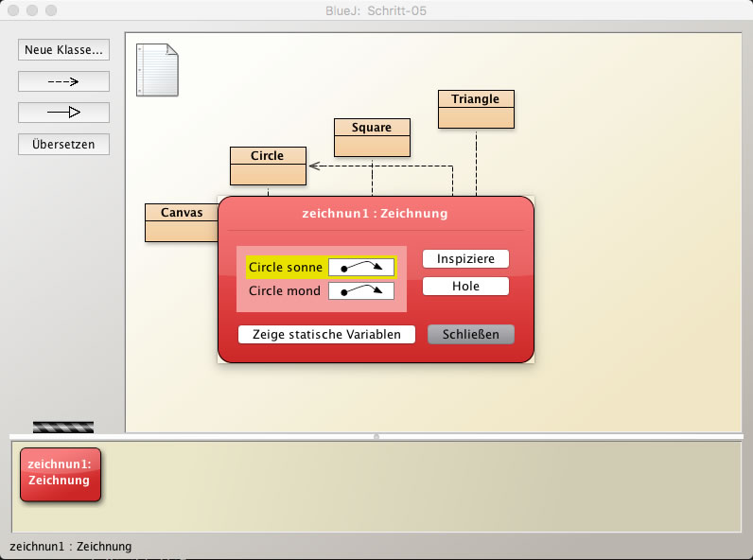Close the inspector with the Schließen button
The height and width of the screenshot is (560, 753).
coord(471,335)
